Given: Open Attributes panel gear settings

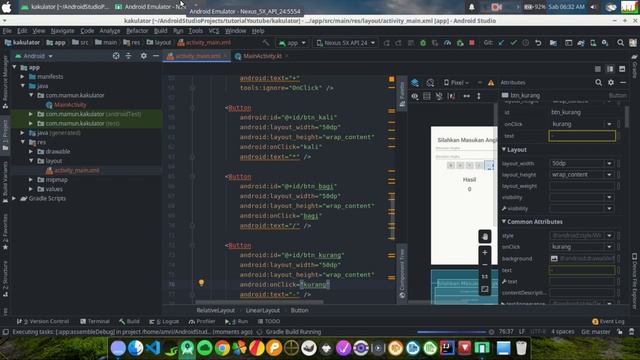Looking at the screenshot, I should (x=611, y=82).
